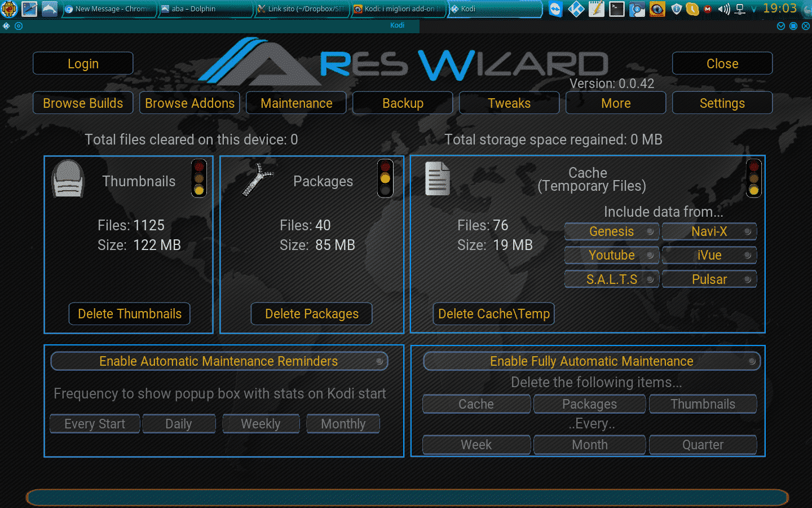Click the Thumbnails traffic light indicator
The height and width of the screenshot is (508, 812).
[199, 178]
